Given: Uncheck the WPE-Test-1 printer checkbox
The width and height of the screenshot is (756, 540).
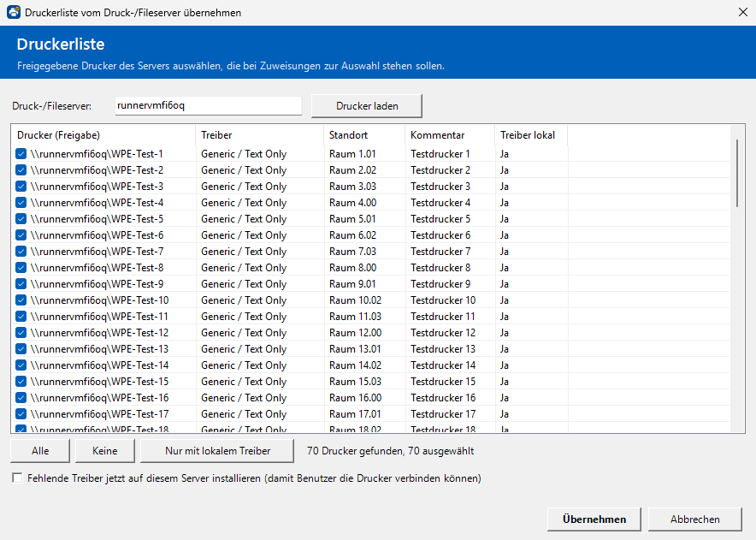Looking at the screenshot, I should click(x=21, y=154).
